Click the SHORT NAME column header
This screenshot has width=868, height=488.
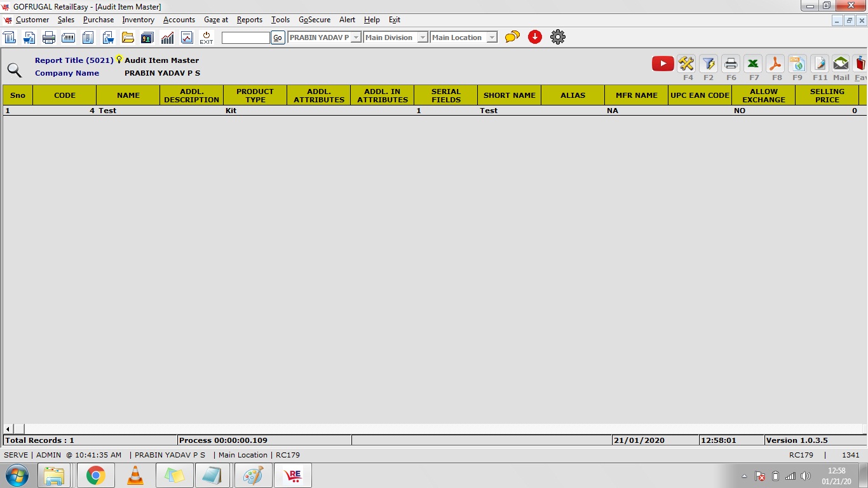(x=510, y=95)
